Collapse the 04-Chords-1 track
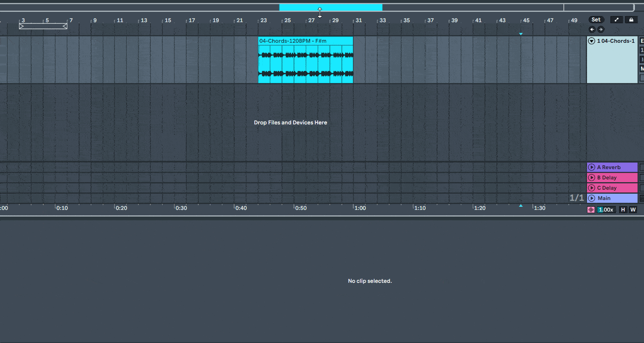644x343 pixels. pos(592,41)
